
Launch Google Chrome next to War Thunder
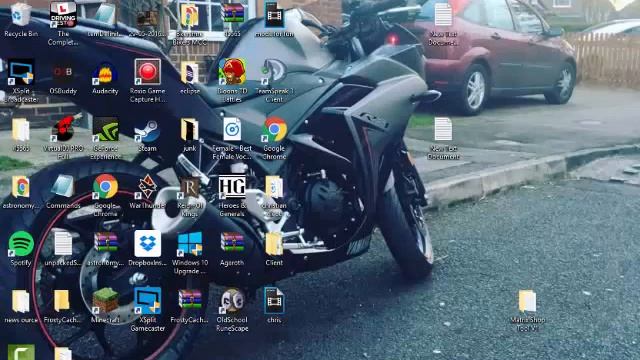point(105,187)
